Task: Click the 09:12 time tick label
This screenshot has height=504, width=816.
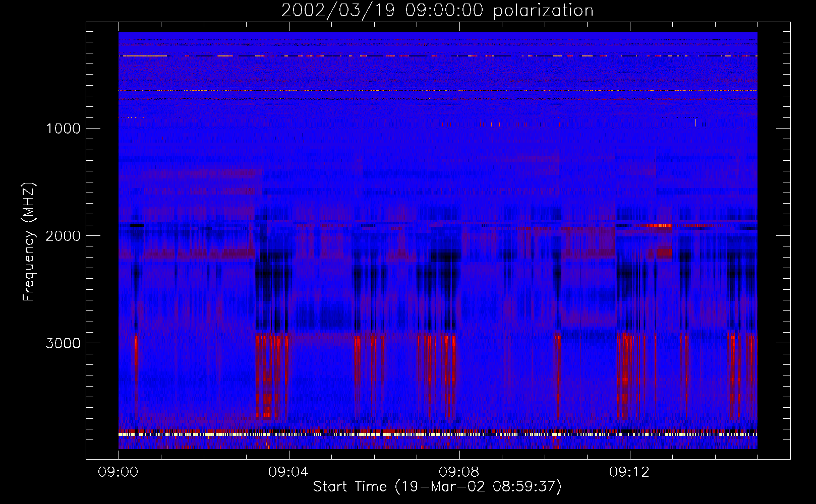Action: pyautogui.click(x=629, y=472)
